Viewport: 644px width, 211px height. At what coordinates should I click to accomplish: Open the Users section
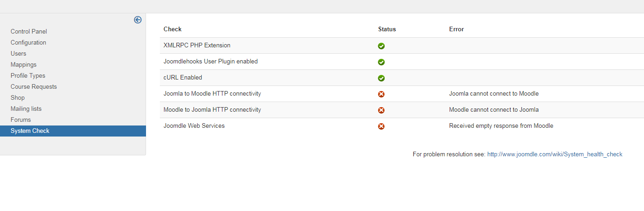tap(18, 54)
